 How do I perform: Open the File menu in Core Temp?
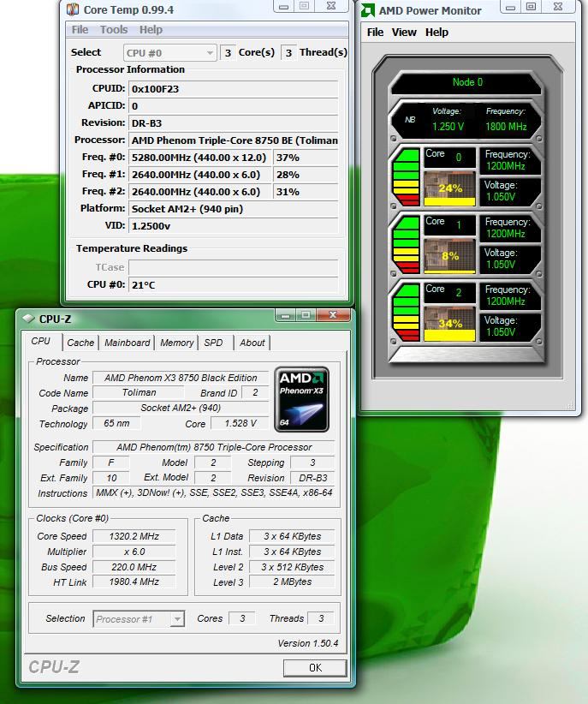coord(80,30)
